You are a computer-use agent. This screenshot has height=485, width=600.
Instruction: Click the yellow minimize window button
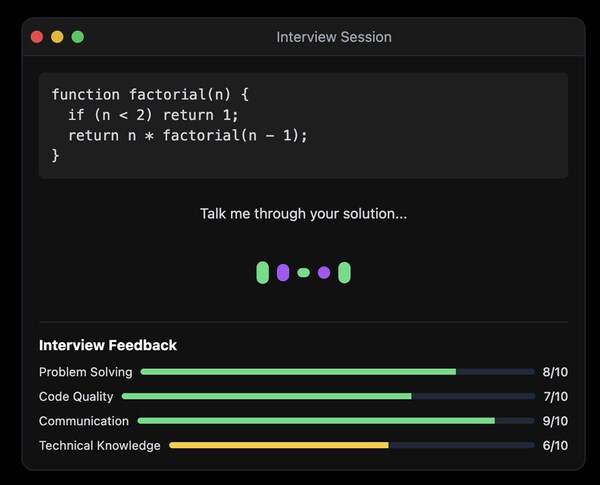coord(57,37)
